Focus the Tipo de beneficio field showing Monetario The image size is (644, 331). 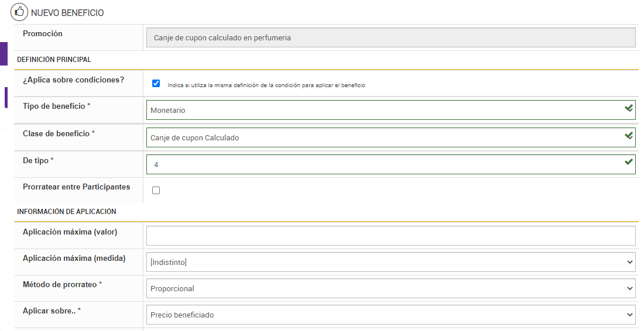(381, 110)
